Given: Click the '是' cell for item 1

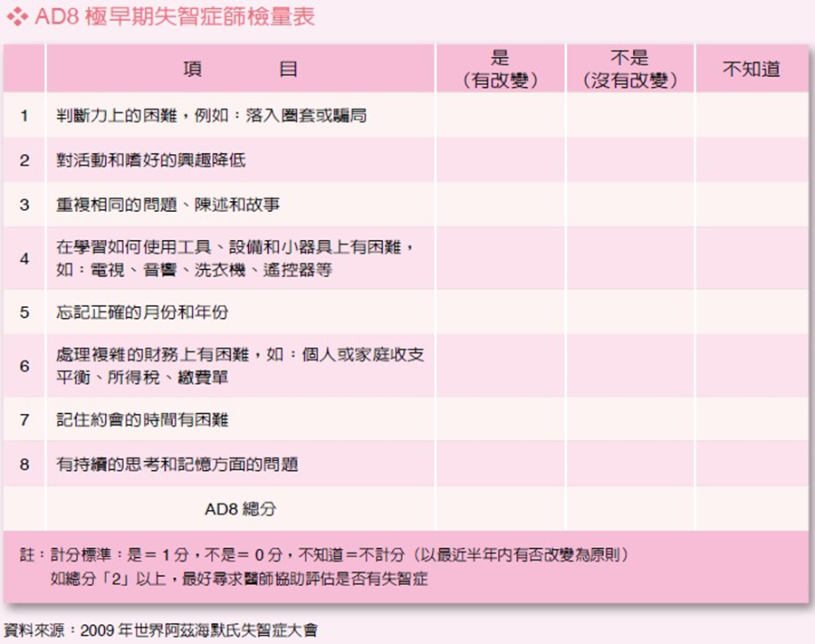Looking at the screenshot, I should [500, 115].
